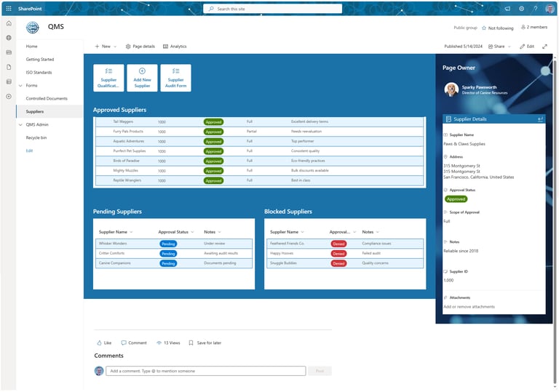
Task: Open the Share dropdown in command bar
Action: tap(499, 47)
